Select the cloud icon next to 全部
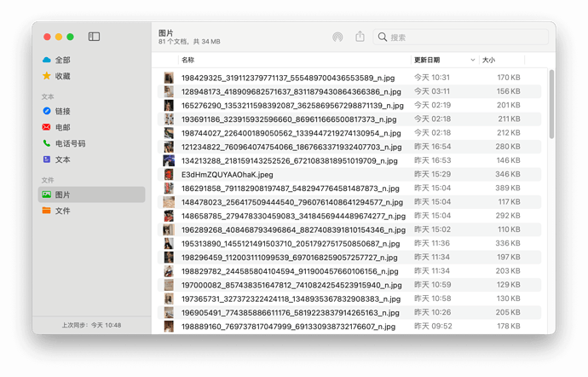The height and width of the screenshot is (377, 588). (x=47, y=60)
